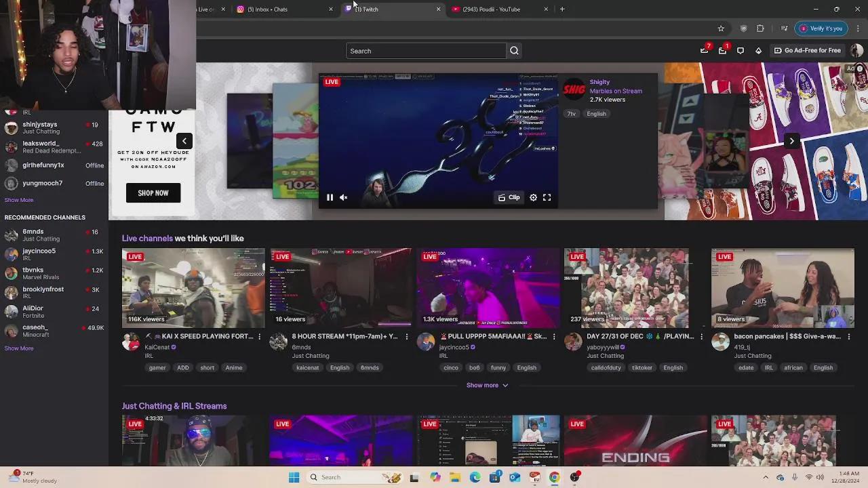
Task: Open options menu for KaiCenat stream card
Action: [x=259, y=337]
